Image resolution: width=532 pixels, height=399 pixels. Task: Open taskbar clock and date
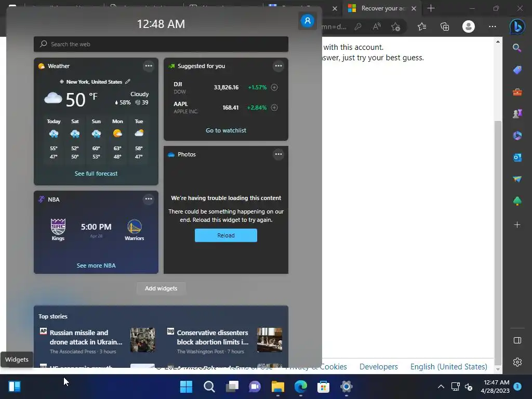(x=496, y=387)
